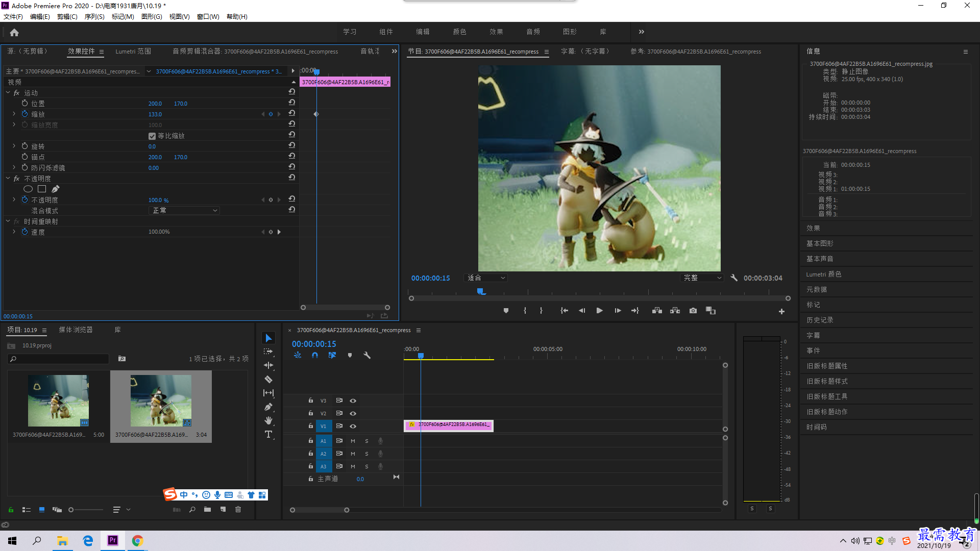The height and width of the screenshot is (551, 980).
Task: Toggle Scale animation stopwatch
Action: click(x=24, y=114)
